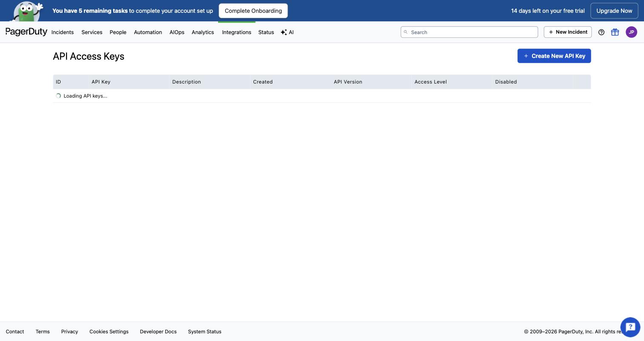Click the PagerDuty mascot image in banner
The width and height of the screenshot is (644, 341).
pyautogui.click(x=28, y=11)
